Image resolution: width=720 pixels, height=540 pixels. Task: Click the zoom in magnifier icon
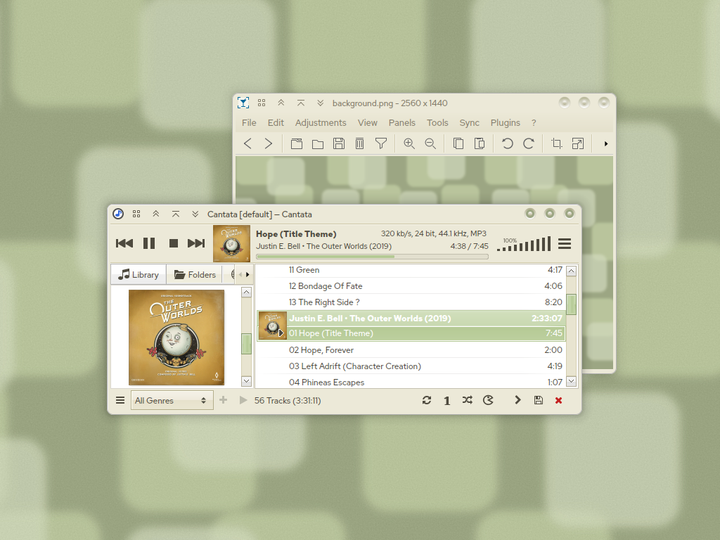(x=409, y=144)
